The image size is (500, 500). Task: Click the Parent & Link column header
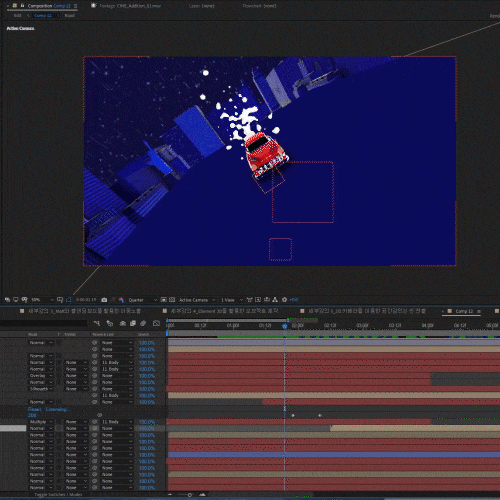coord(103,334)
